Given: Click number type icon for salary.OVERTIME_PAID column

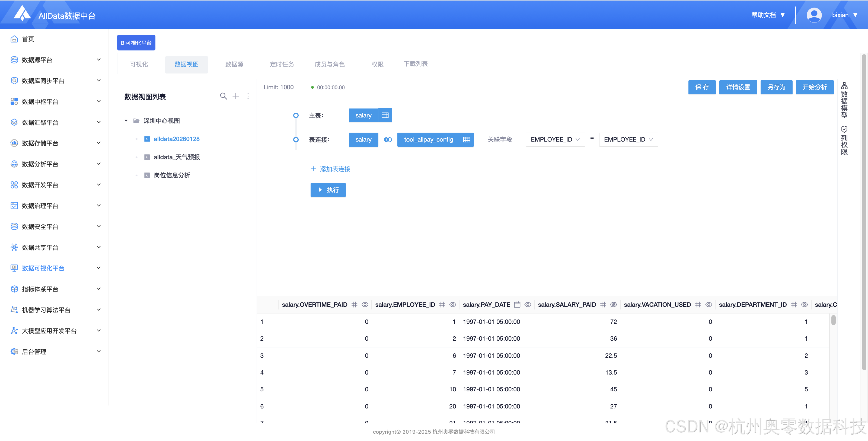Looking at the screenshot, I should pos(355,305).
